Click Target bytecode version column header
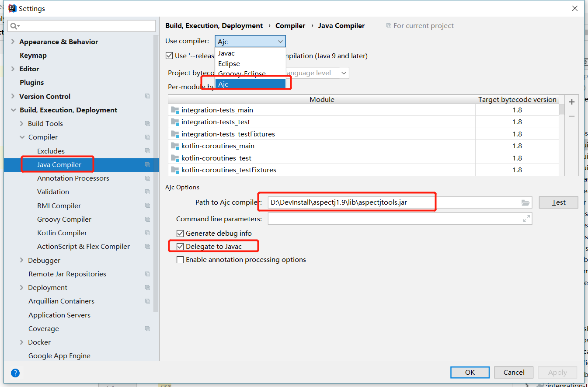Viewport: 588px width, 387px height. (517, 100)
